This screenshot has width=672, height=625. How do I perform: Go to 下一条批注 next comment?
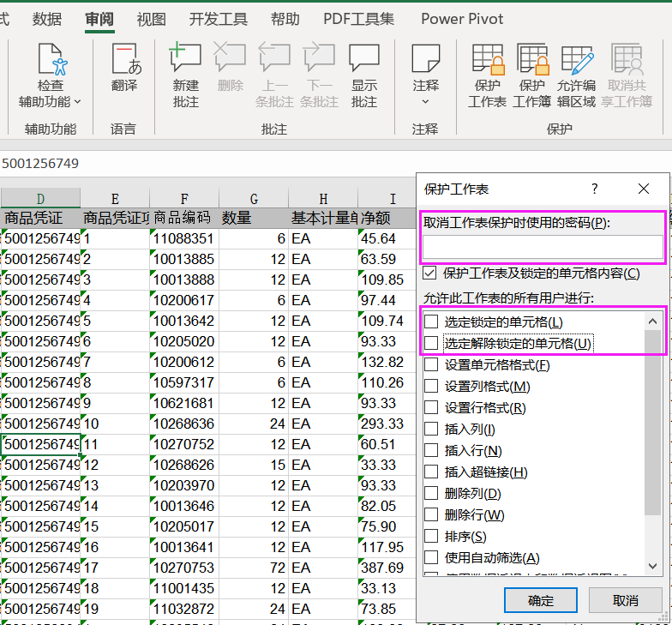(x=319, y=75)
